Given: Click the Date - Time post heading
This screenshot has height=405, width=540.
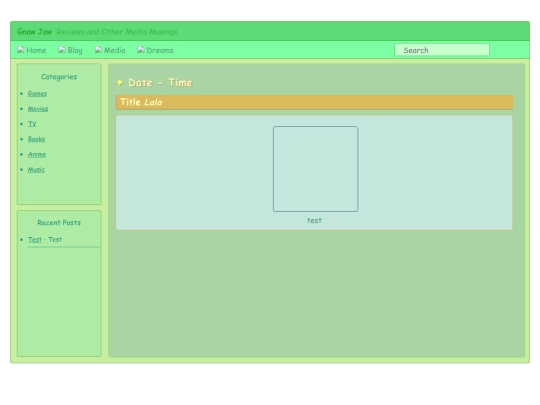Looking at the screenshot, I should (x=160, y=83).
